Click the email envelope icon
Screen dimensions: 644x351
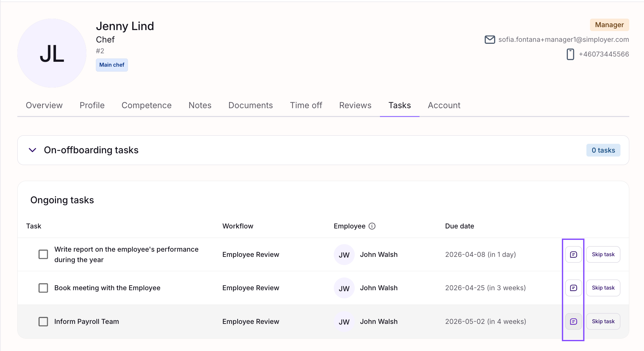490,40
